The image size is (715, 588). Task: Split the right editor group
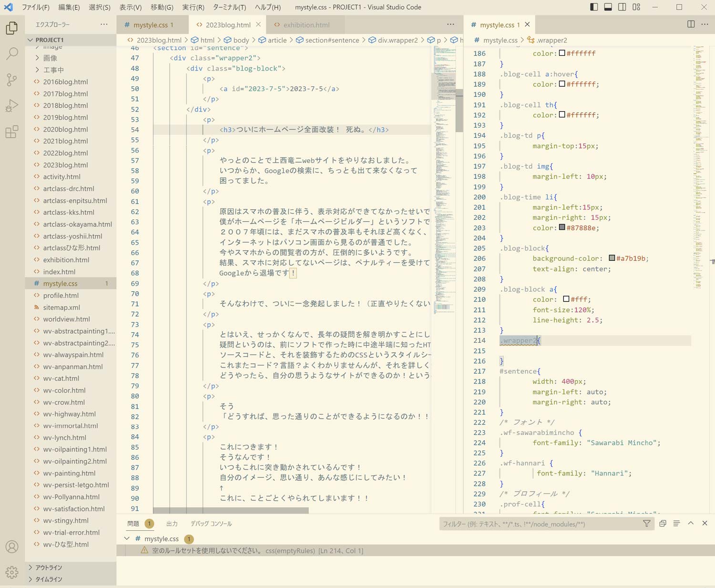(x=691, y=24)
